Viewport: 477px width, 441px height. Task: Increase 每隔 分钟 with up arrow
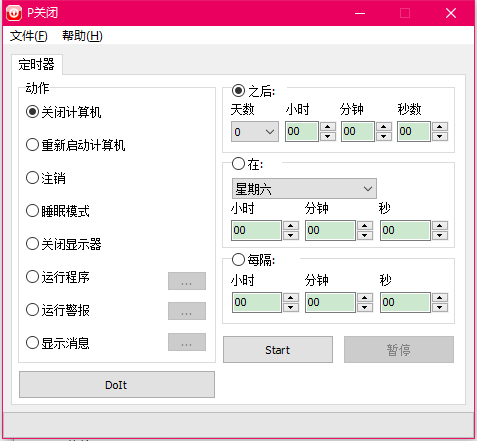[x=365, y=298]
